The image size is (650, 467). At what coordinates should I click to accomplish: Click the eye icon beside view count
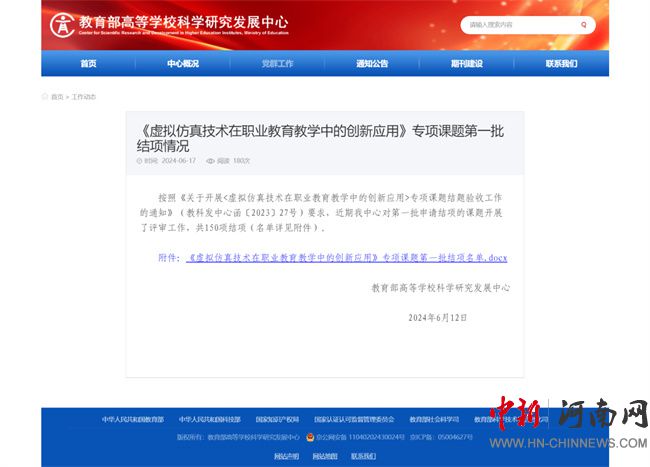[x=210, y=160]
